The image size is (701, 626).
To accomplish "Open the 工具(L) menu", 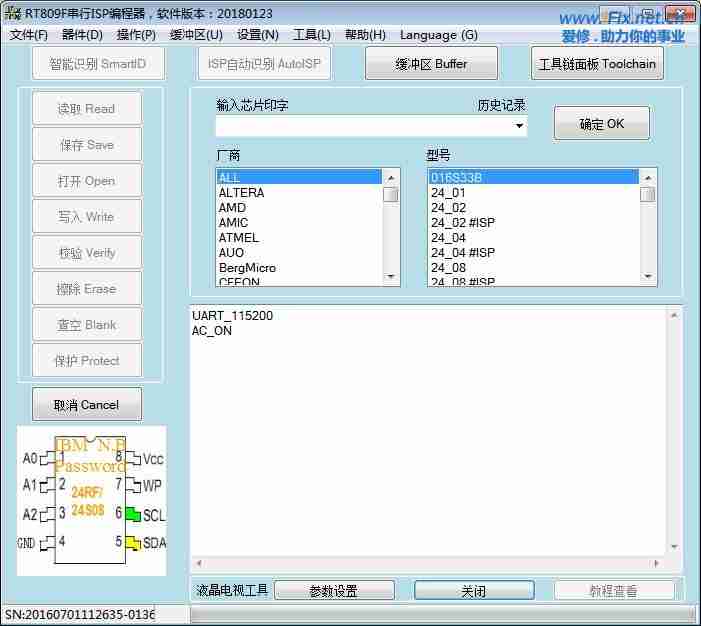I will 311,35.
